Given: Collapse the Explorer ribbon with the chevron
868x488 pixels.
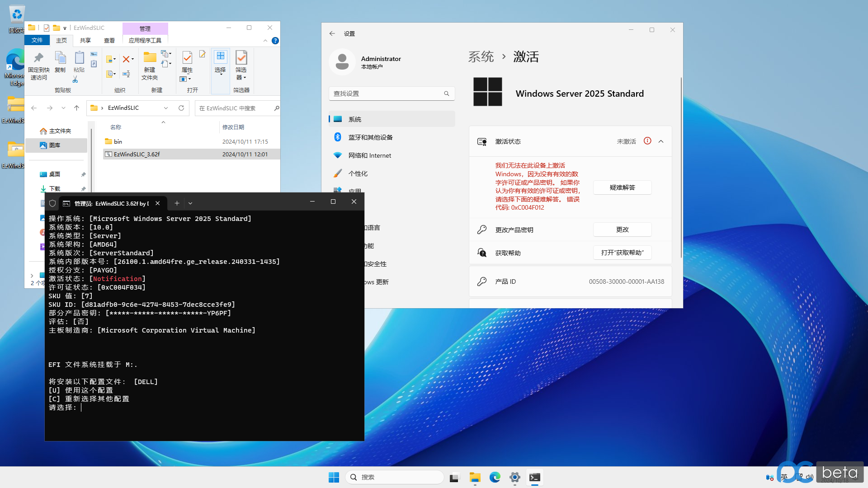Looking at the screenshot, I should [x=265, y=41].
